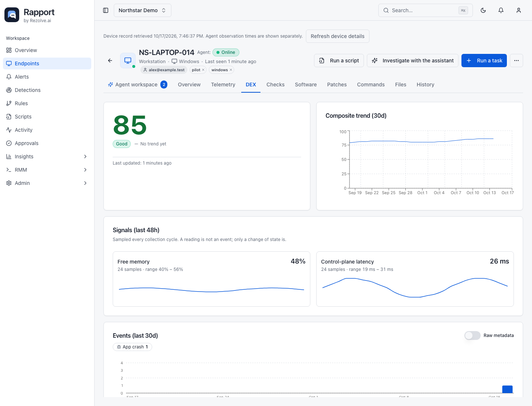Open Endpoints in the sidebar
This screenshot has width=532, height=406.
click(47, 63)
